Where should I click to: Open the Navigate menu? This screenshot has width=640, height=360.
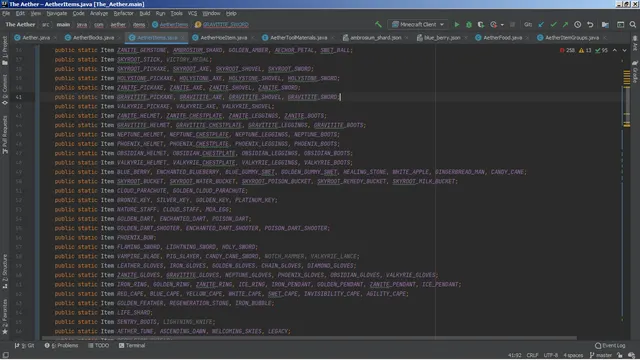click(57, 13)
